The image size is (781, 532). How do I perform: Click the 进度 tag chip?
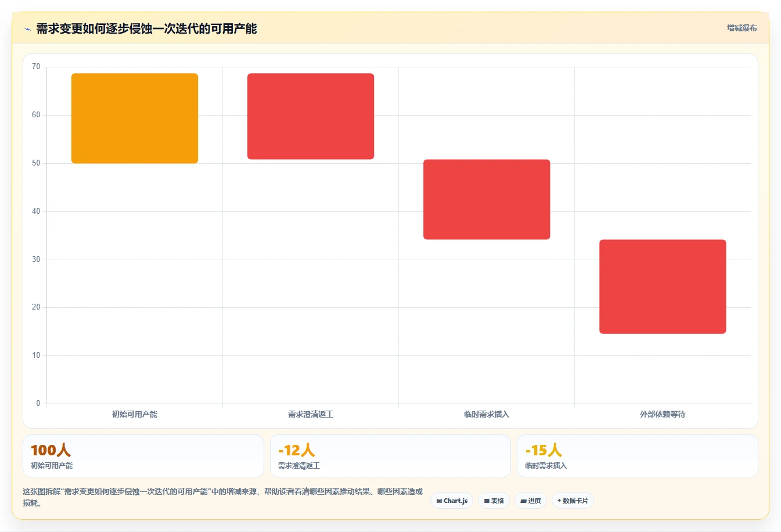(x=531, y=501)
